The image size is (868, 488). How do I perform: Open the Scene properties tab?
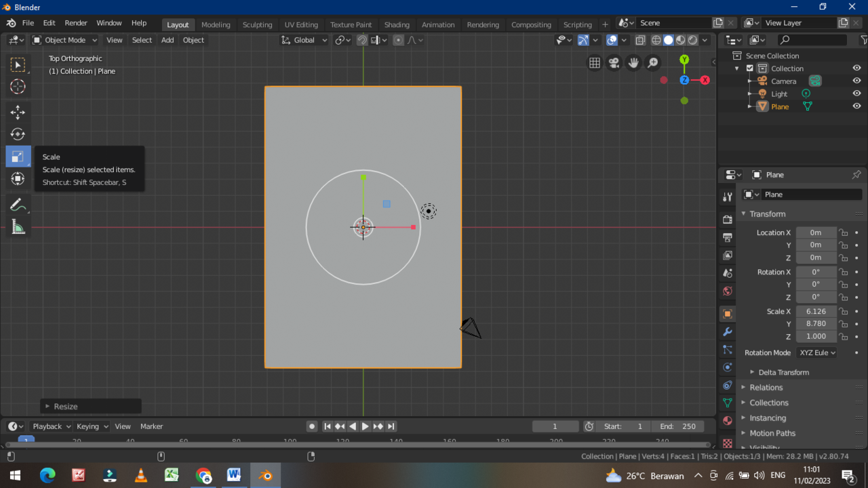point(728,273)
